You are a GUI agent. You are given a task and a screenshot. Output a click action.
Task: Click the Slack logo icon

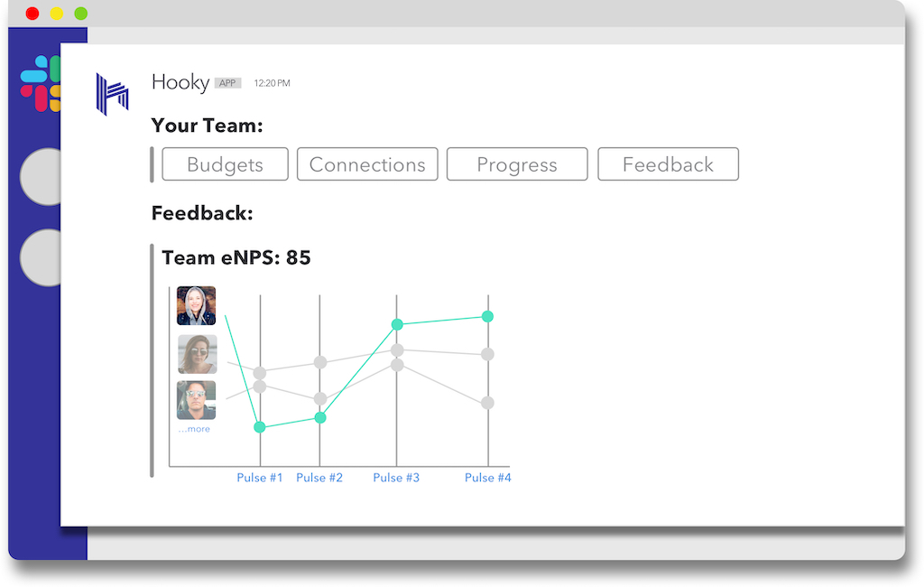click(x=40, y=83)
